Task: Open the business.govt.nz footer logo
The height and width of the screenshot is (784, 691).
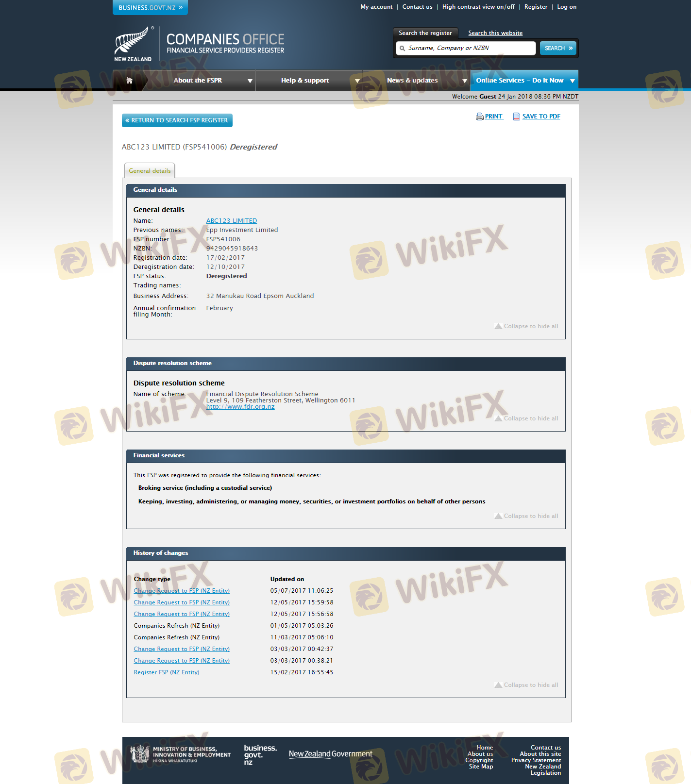Action: tap(260, 755)
